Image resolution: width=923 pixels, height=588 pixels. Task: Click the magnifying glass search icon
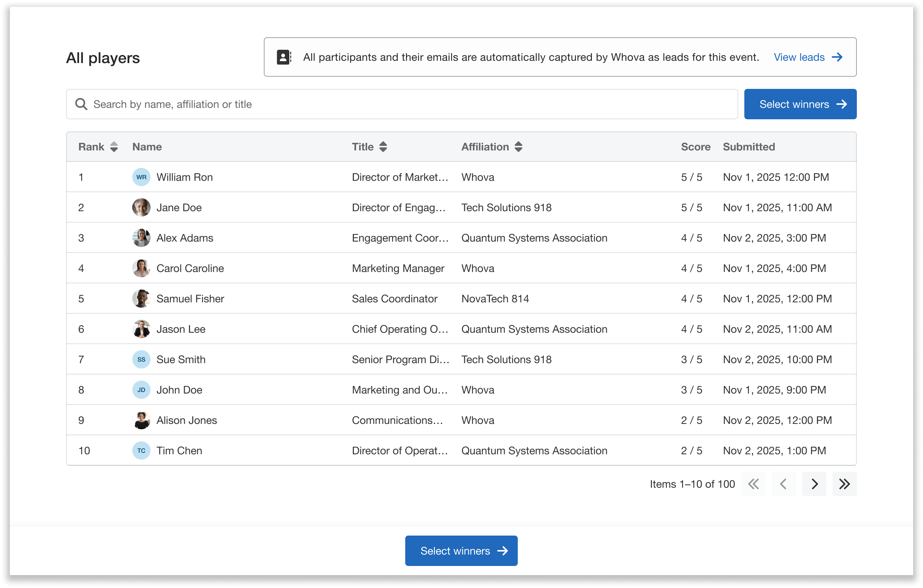[x=81, y=104]
